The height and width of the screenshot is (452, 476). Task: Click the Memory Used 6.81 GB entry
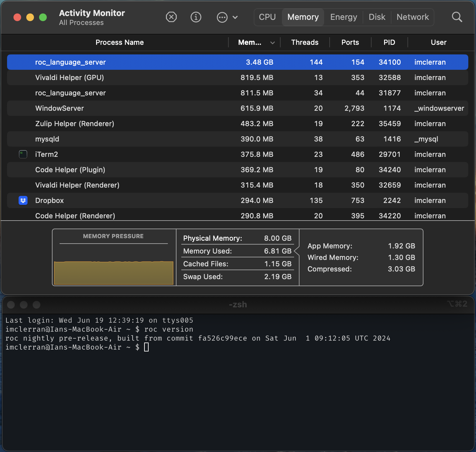tap(237, 251)
